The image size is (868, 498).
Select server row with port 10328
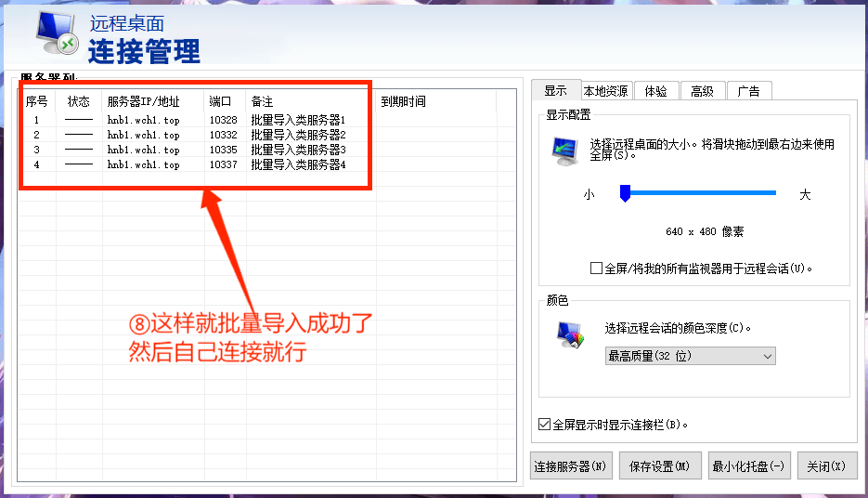(223, 120)
